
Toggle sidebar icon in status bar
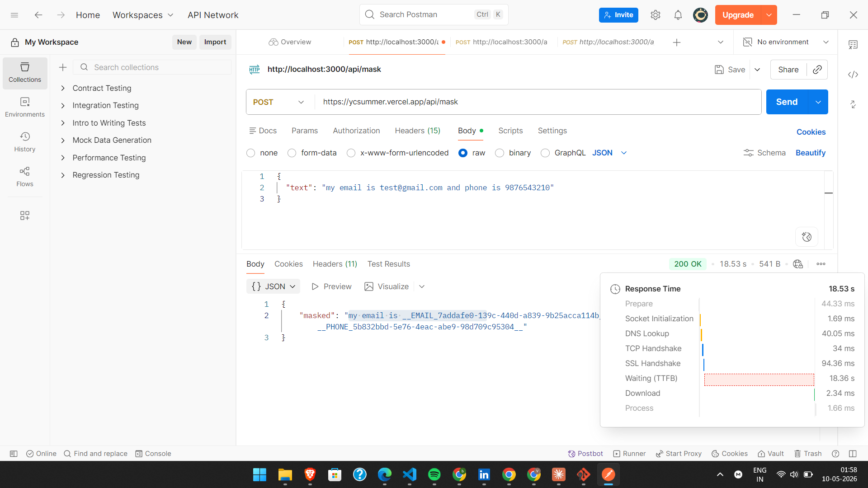[14, 454]
